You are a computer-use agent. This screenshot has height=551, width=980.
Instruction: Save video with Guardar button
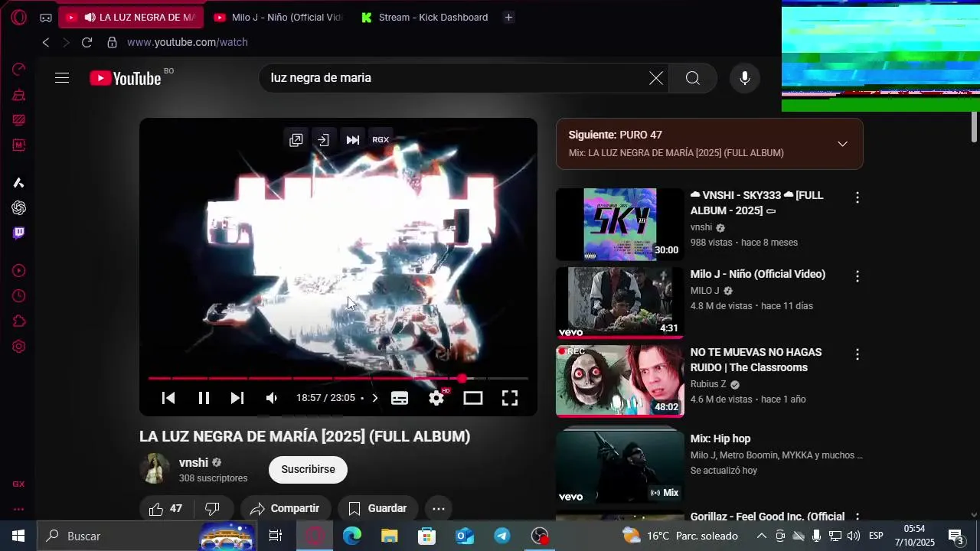tap(377, 509)
